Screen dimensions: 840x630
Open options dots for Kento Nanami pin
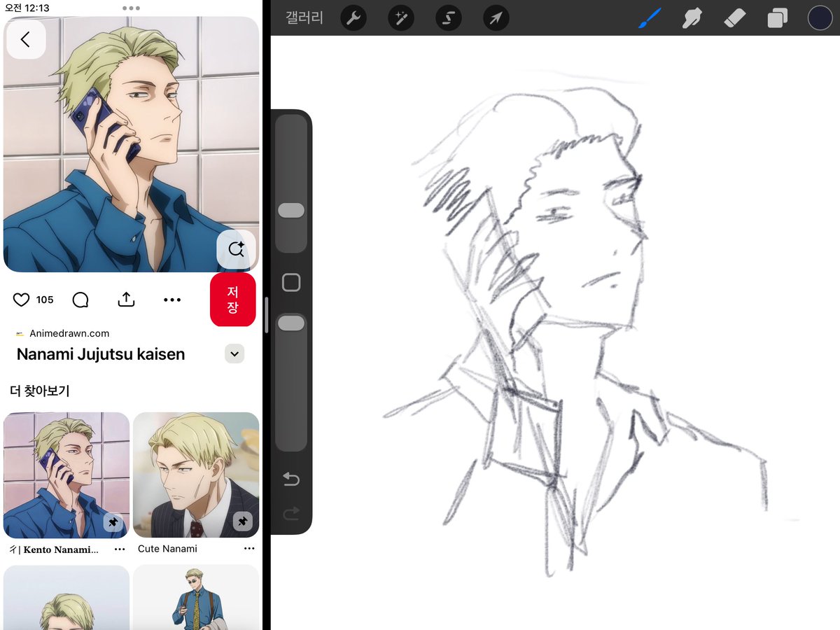(120, 549)
